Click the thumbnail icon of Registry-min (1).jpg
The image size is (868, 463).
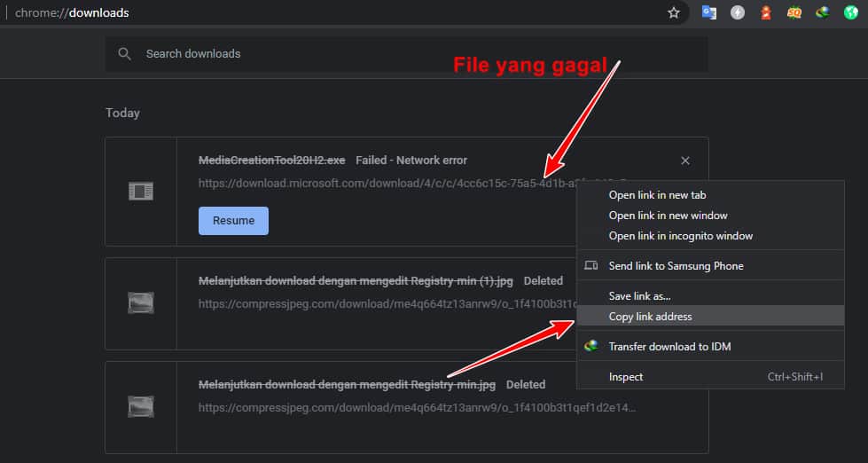tap(141, 303)
